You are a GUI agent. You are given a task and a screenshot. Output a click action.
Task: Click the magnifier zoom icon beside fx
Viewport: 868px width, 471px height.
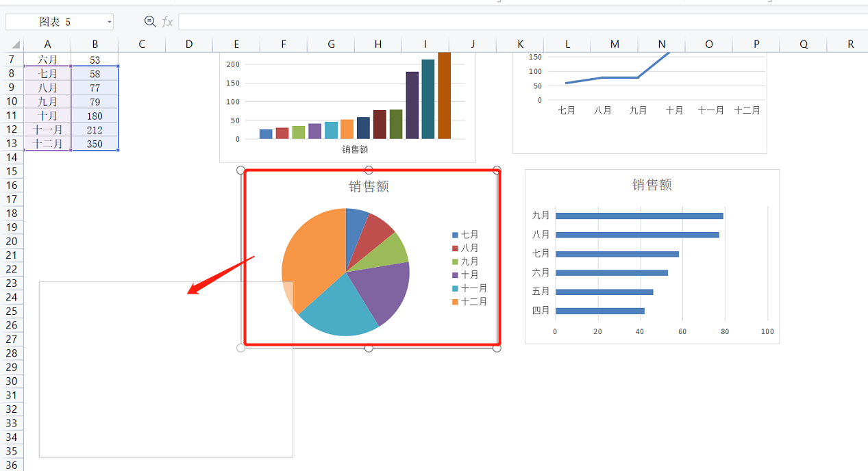pos(150,22)
